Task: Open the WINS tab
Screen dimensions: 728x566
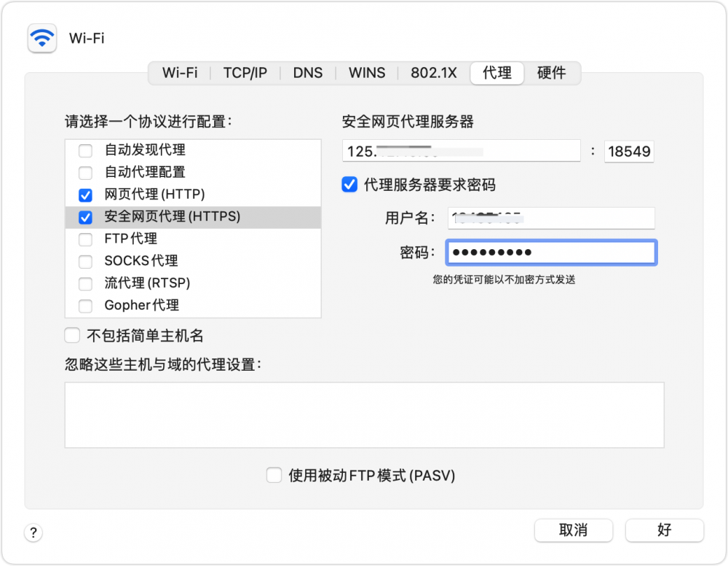Action: click(367, 73)
